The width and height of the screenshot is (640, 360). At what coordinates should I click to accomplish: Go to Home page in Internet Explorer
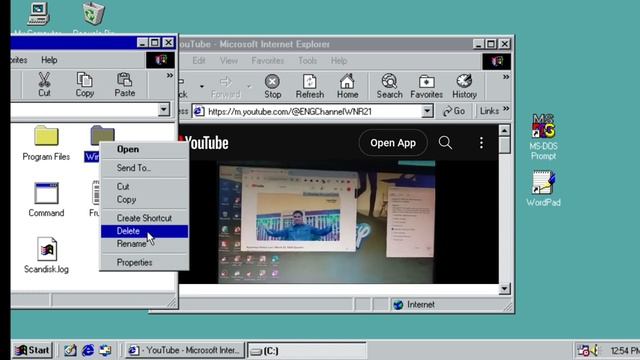point(347,86)
